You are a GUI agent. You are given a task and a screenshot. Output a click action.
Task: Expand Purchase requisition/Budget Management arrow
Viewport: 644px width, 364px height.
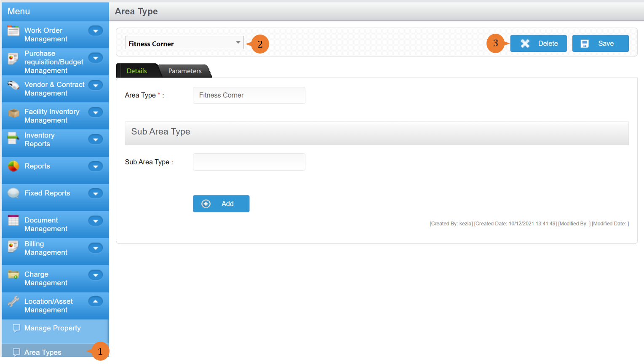click(x=96, y=58)
